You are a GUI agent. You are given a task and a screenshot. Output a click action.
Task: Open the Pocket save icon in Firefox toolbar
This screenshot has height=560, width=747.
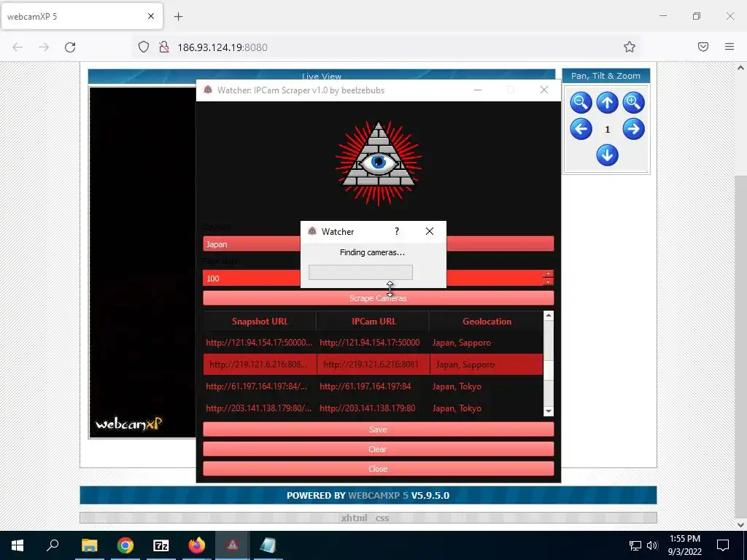click(703, 47)
